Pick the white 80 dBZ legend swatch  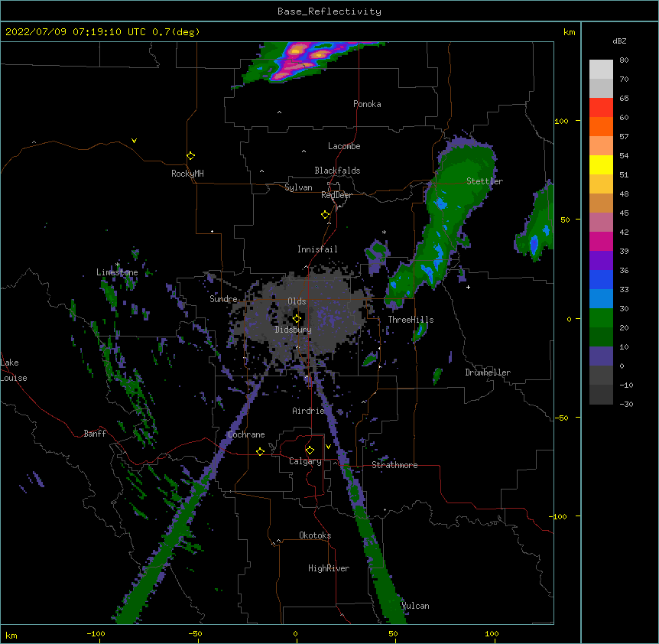601,70
